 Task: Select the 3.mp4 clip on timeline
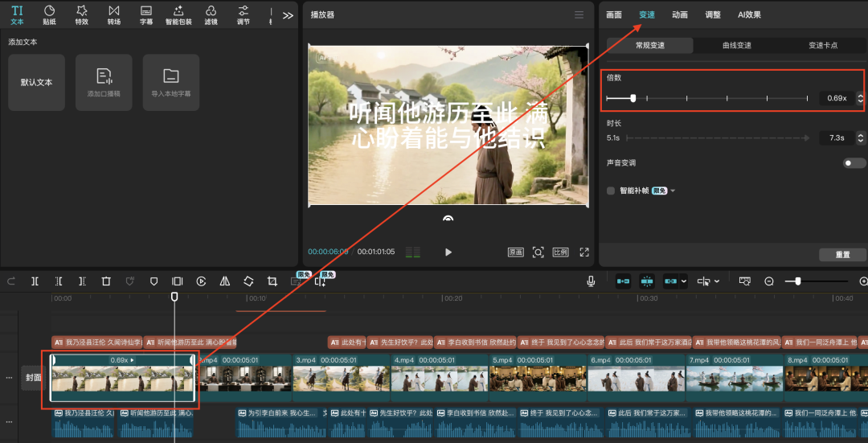pyautogui.click(x=342, y=378)
